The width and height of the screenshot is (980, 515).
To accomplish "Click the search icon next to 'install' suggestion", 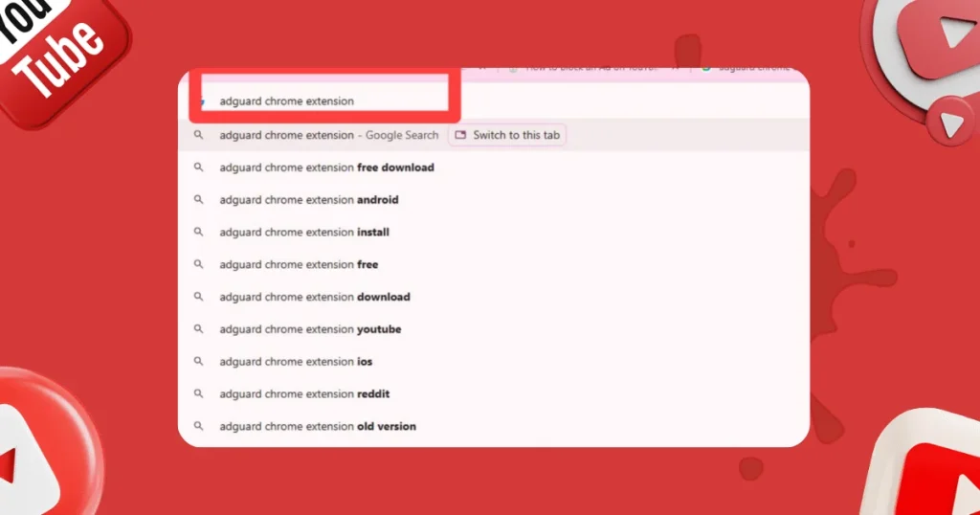I will (199, 233).
